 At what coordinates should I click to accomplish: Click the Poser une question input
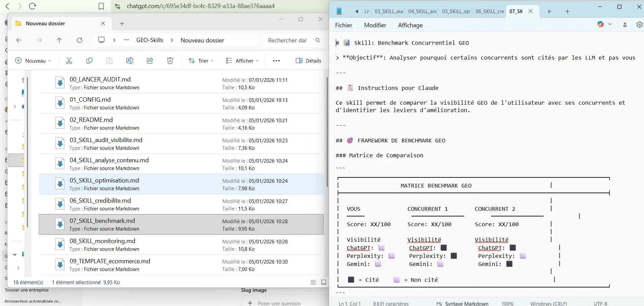pyautogui.click(x=279, y=303)
